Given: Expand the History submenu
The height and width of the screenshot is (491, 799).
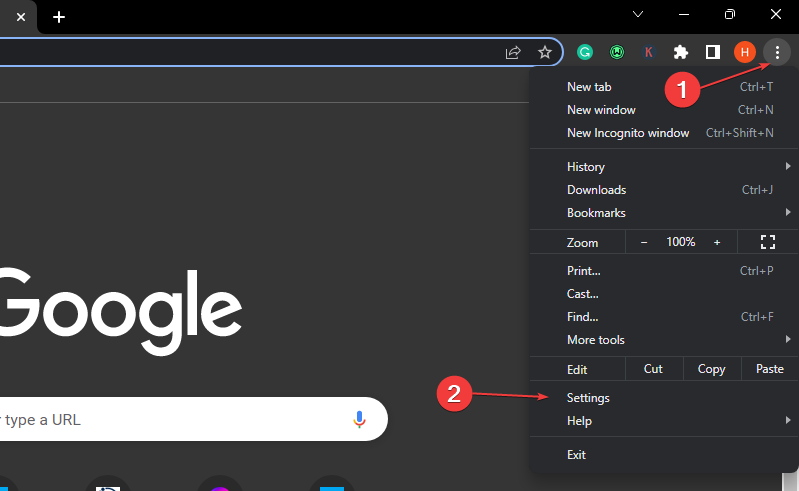Looking at the screenshot, I should (664, 167).
